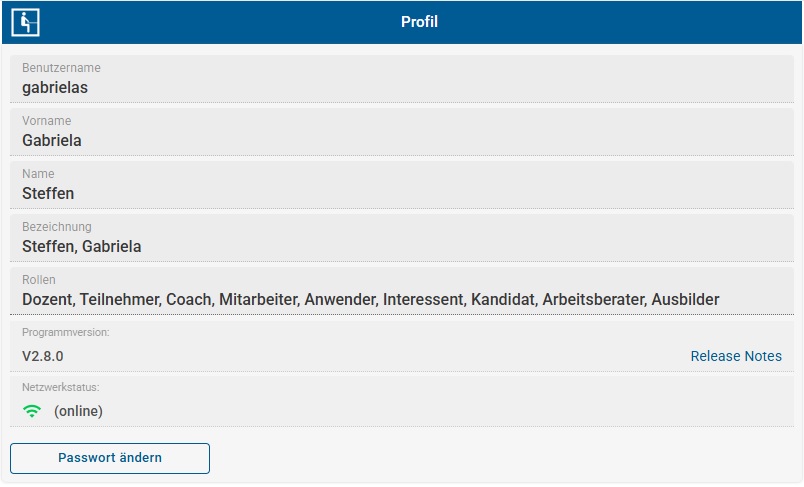Click the Rollen field label
Screen dimensions: 804x487
point(39,280)
